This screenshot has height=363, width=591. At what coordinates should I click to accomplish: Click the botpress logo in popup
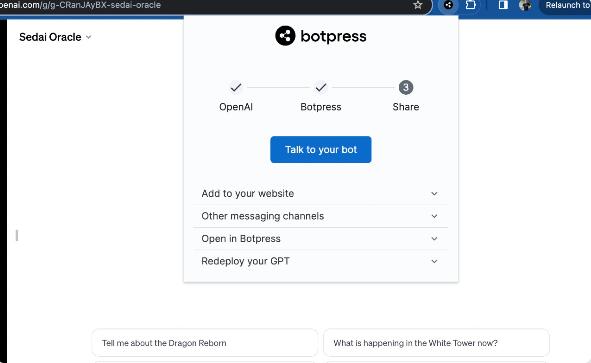pyautogui.click(x=321, y=36)
